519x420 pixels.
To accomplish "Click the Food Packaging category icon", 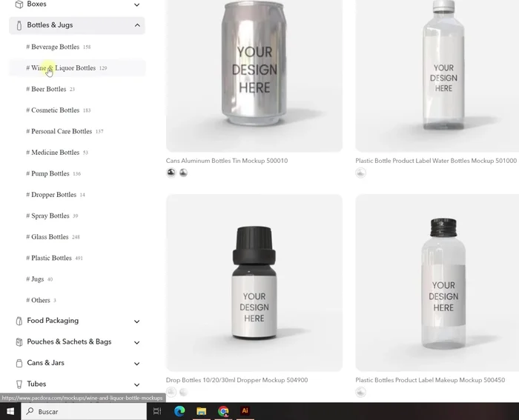I will tap(19, 321).
